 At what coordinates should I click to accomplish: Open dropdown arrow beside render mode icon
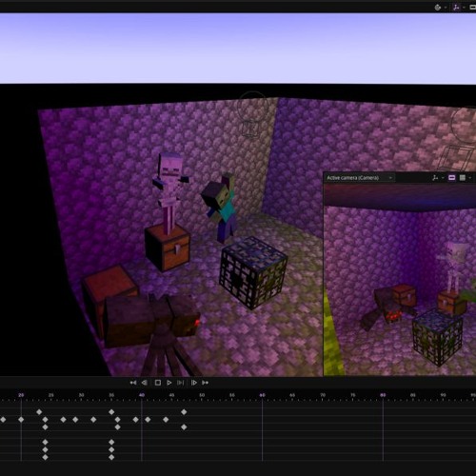click(446, 8)
